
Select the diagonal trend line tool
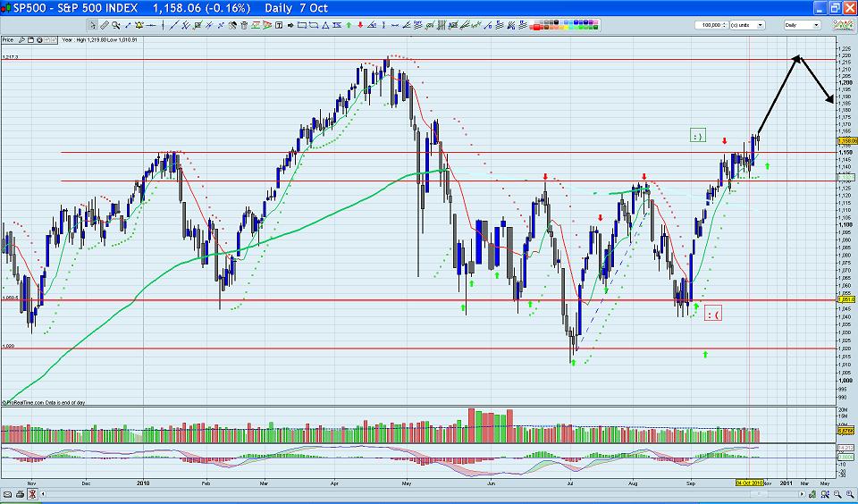pyautogui.click(x=174, y=25)
